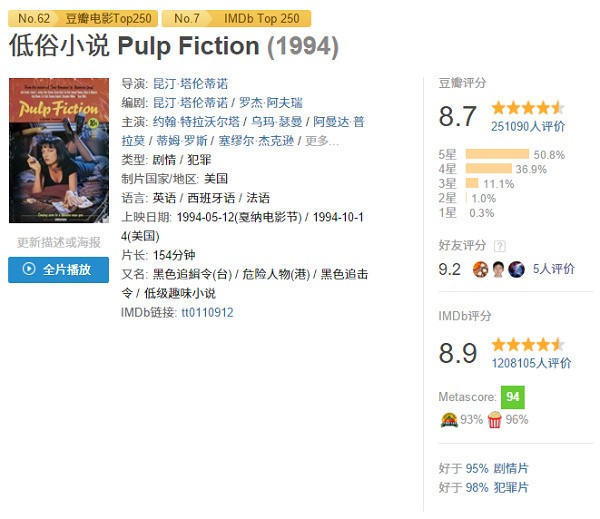600x519 pixels.
Task: Open the 犯罪片 genre comparison link
Action: tap(511, 488)
